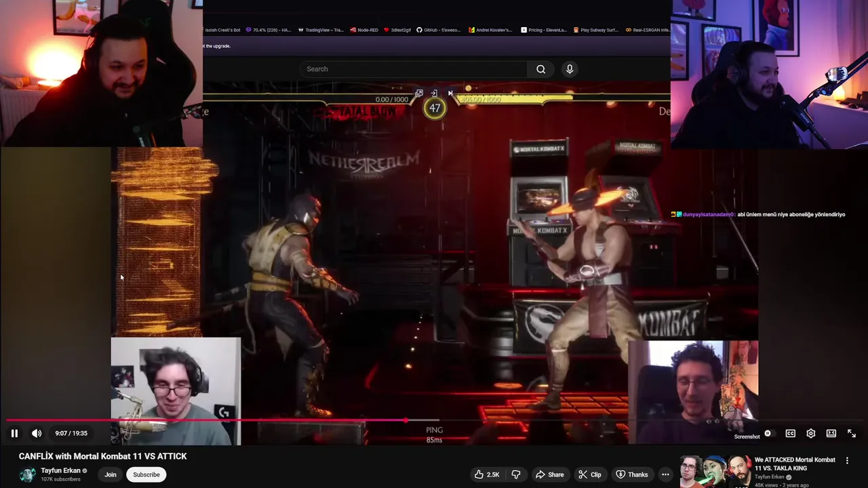Image resolution: width=868 pixels, height=488 pixels.
Task: Click the in-video skip-next icon
Action: click(x=450, y=94)
